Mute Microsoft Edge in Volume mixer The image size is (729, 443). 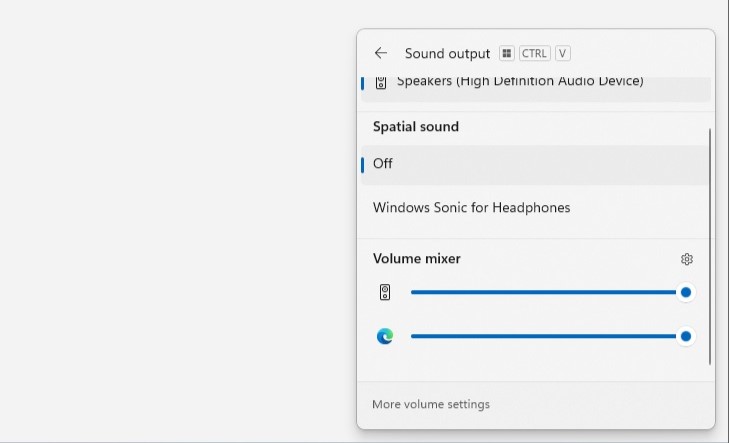[x=385, y=336]
